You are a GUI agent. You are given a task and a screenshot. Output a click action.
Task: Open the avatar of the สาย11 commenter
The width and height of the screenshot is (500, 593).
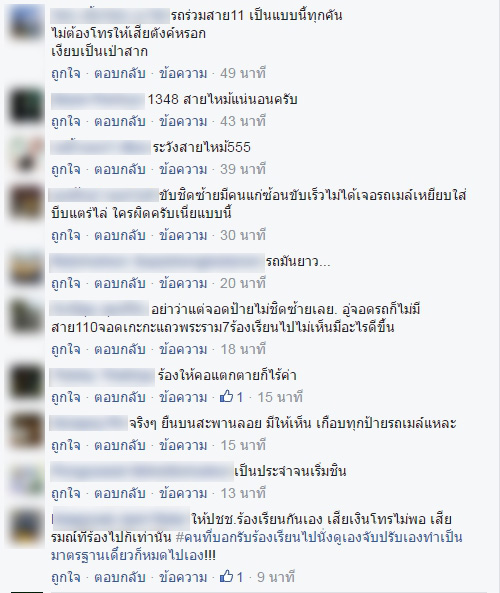pyautogui.click(x=26, y=23)
